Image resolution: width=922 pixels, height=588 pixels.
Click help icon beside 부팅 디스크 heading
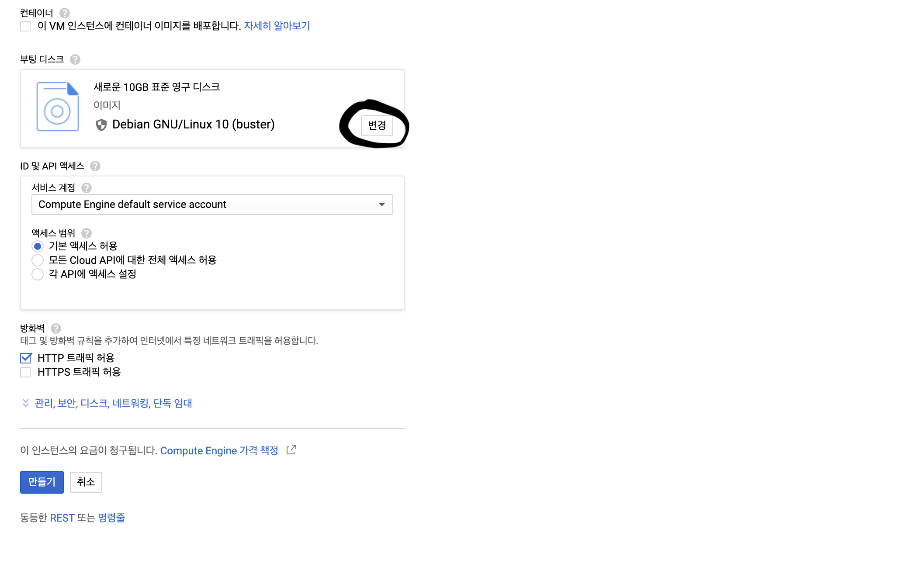click(x=75, y=59)
